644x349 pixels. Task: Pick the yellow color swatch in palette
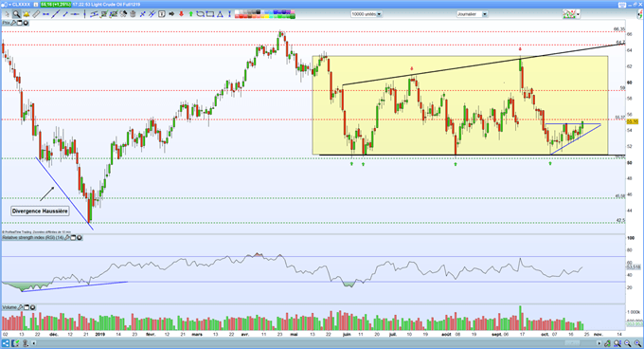pyautogui.click(x=266, y=16)
